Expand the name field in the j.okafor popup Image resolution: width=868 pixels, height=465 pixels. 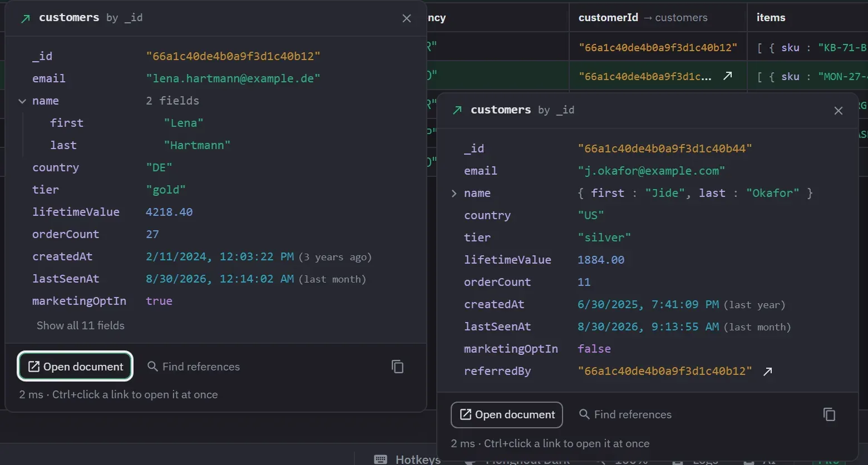pos(454,193)
